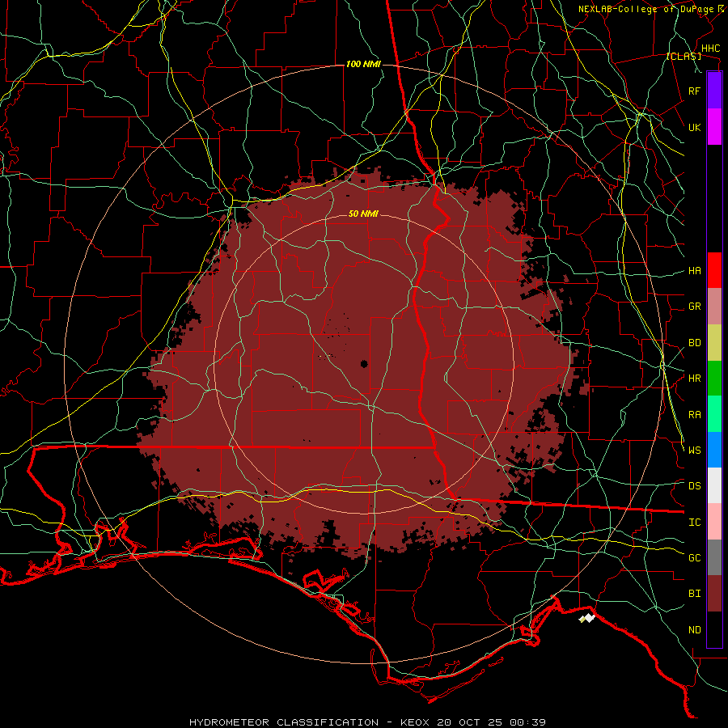Click the HR legend label
Image resolution: width=728 pixels, height=728 pixels.
[695, 379]
